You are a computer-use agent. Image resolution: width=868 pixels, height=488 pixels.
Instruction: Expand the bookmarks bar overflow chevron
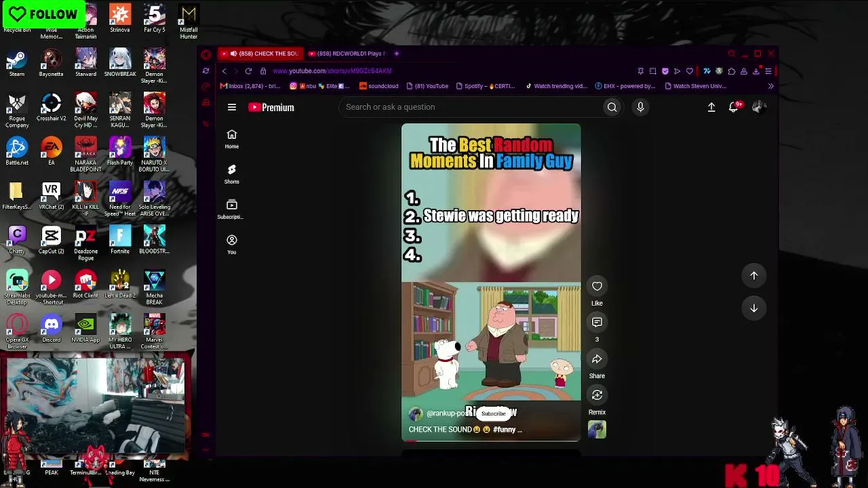pyautogui.click(x=770, y=86)
